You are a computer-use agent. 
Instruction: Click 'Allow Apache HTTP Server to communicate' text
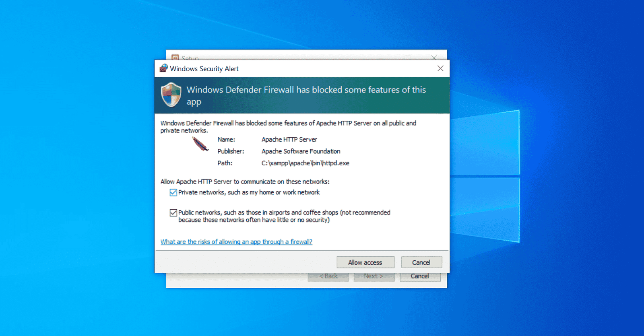[245, 181]
